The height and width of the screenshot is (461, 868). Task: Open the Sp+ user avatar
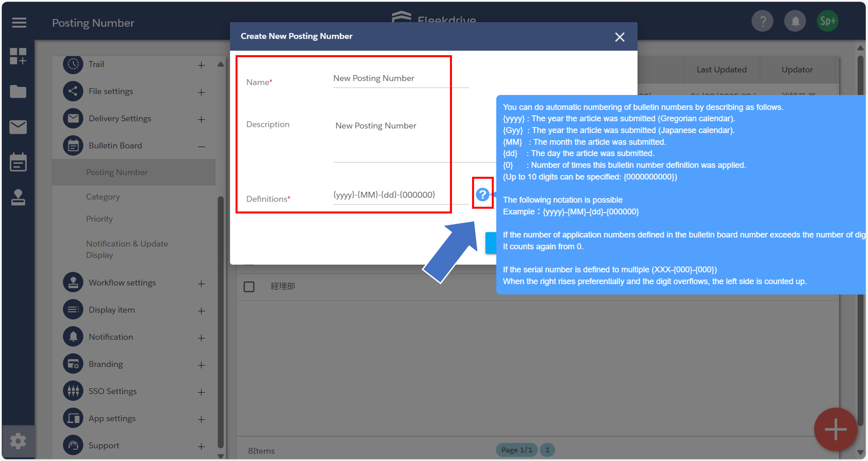tap(828, 21)
